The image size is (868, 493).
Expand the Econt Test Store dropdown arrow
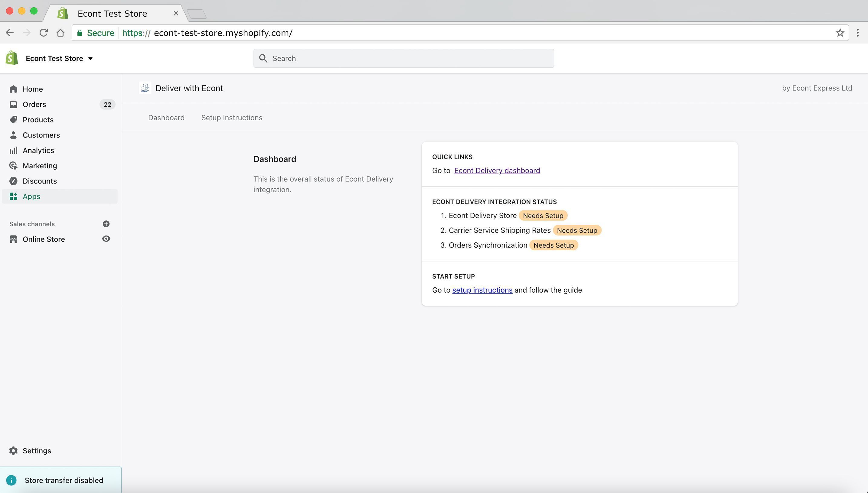pyautogui.click(x=90, y=59)
